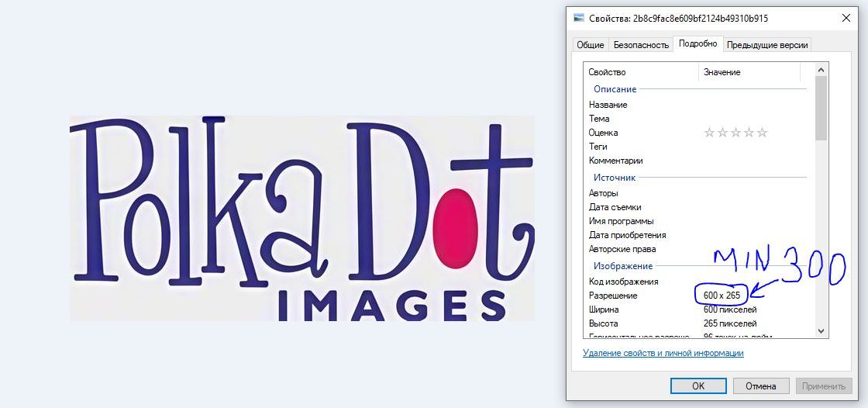Click the 265 пикселей height value
The width and height of the screenshot is (868, 408).
730,323
